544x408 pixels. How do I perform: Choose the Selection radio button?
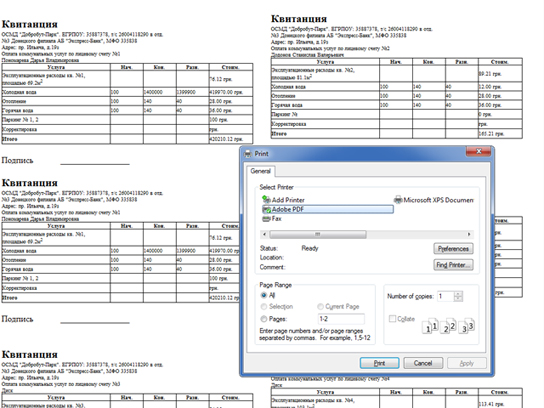tap(264, 306)
